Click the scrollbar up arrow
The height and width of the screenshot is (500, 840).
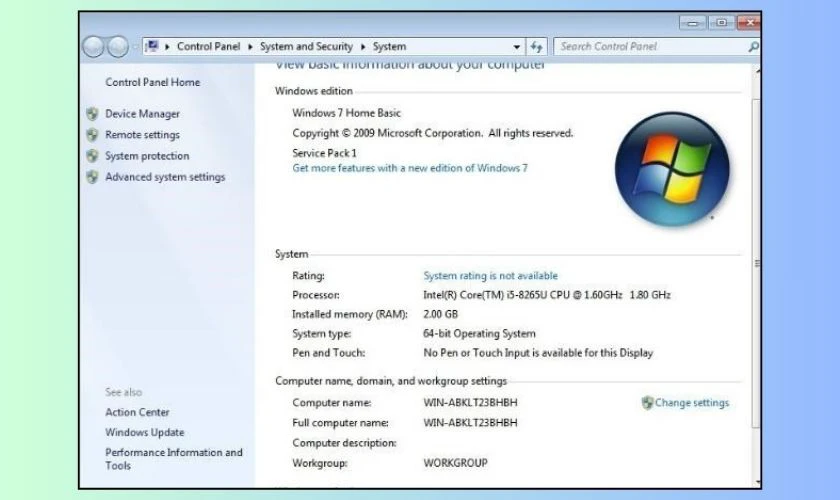click(757, 70)
